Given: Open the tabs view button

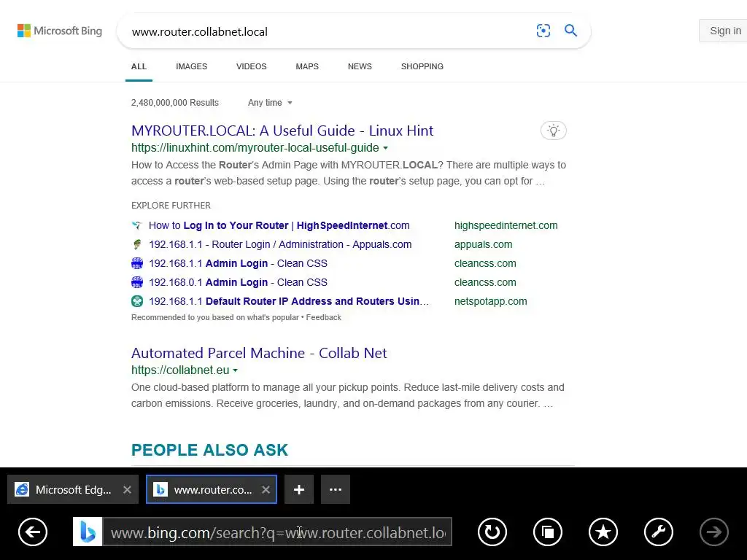Looking at the screenshot, I should coord(548,532).
